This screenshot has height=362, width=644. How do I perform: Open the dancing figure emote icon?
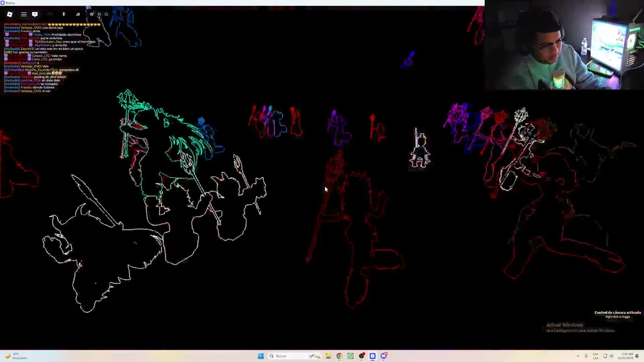63,14
